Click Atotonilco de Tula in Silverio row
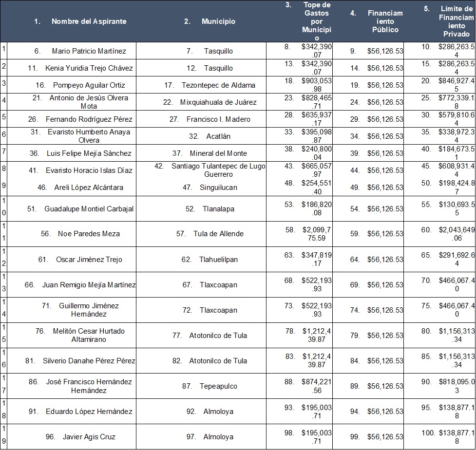Viewport: 476px width, 450px height. click(218, 360)
